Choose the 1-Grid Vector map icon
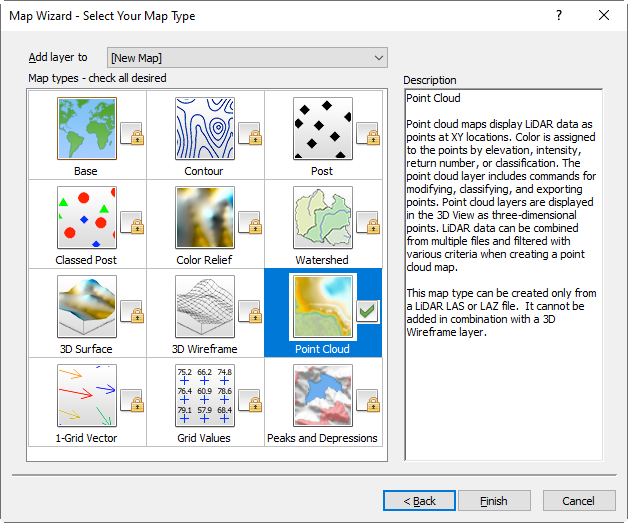 86,396
